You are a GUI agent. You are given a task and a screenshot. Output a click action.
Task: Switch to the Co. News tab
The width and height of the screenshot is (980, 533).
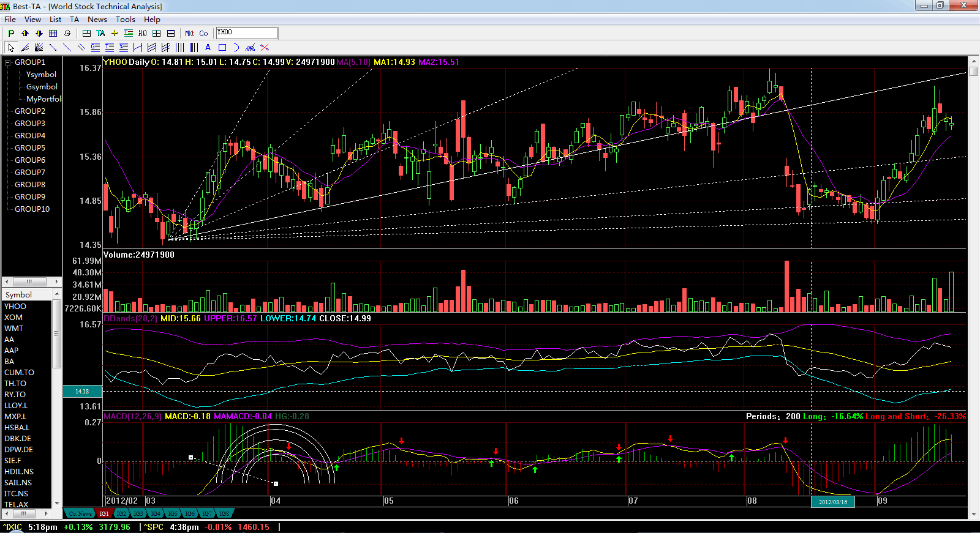pos(80,513)
